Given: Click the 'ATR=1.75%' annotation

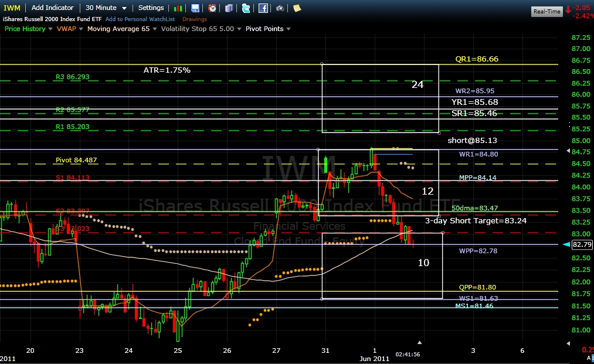Looking at the screenshot, I should [x=167, y=70].
